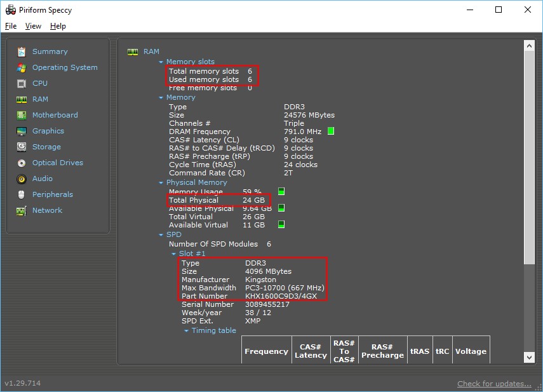Viewport: 543px width, 392px height.
Task: Select the Total memory slots row
Action: coord(211,71)
